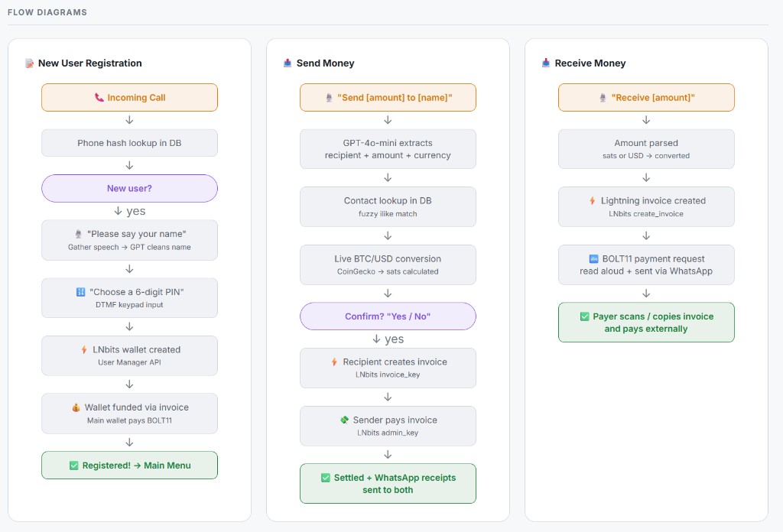Click the keypad icon beside "Choose a 6-digit PIN"
Screen dimensions: 783x532
coord(80,292)
